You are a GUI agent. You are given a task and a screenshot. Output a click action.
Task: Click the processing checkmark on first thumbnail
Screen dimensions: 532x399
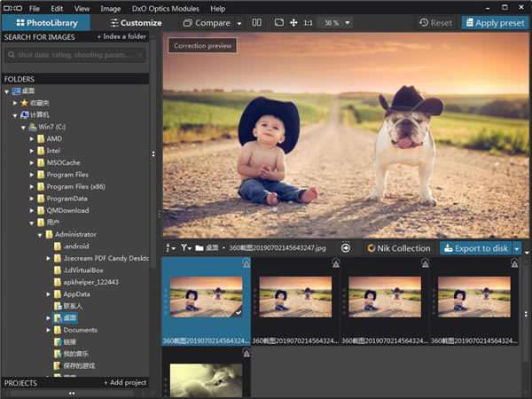tap(239, 312)
